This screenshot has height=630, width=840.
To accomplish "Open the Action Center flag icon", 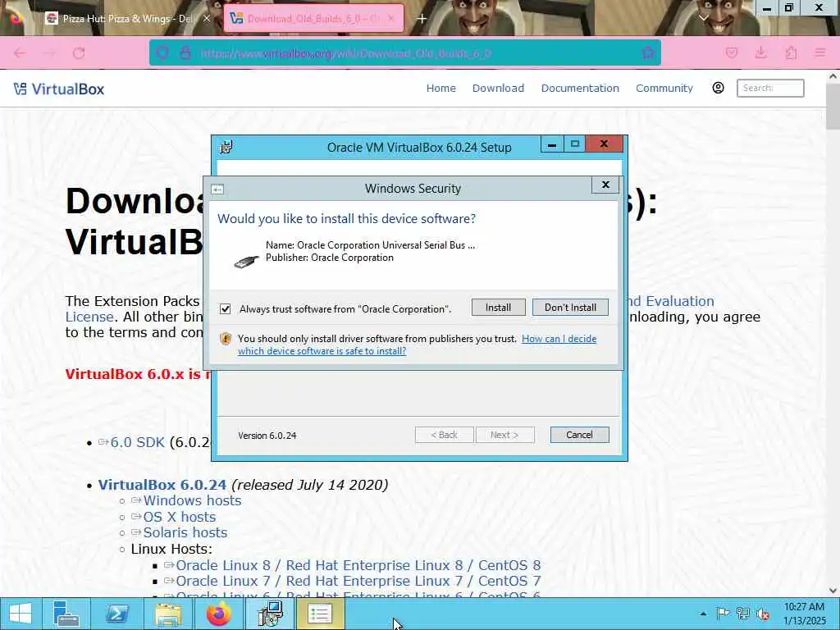I will [723, 614].
